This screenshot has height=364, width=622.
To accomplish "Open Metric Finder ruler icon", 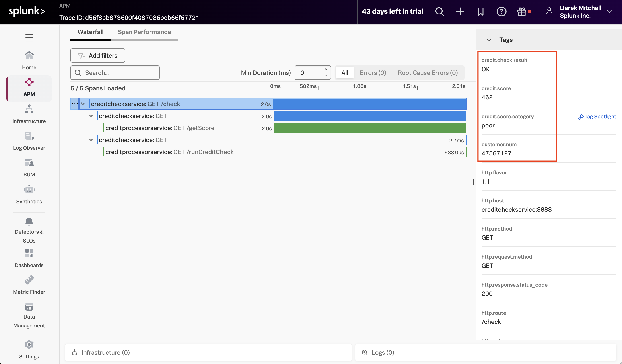I will (29, 280).
